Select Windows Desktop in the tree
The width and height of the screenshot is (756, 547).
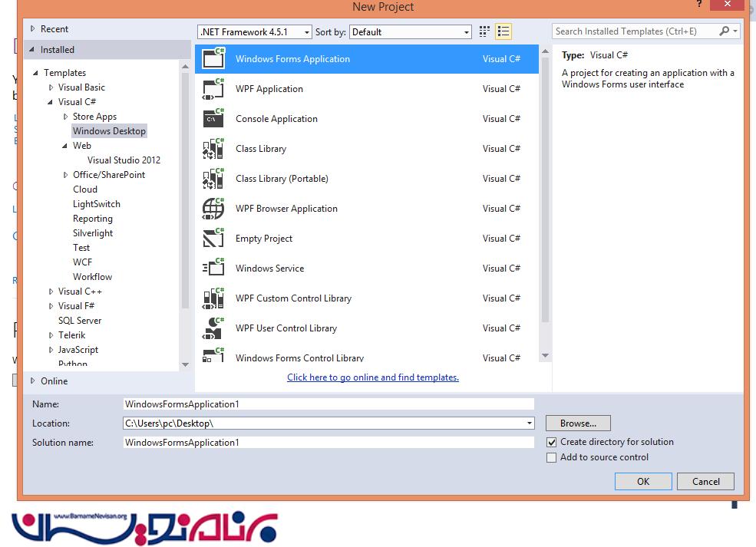click(x=109, y=131)
